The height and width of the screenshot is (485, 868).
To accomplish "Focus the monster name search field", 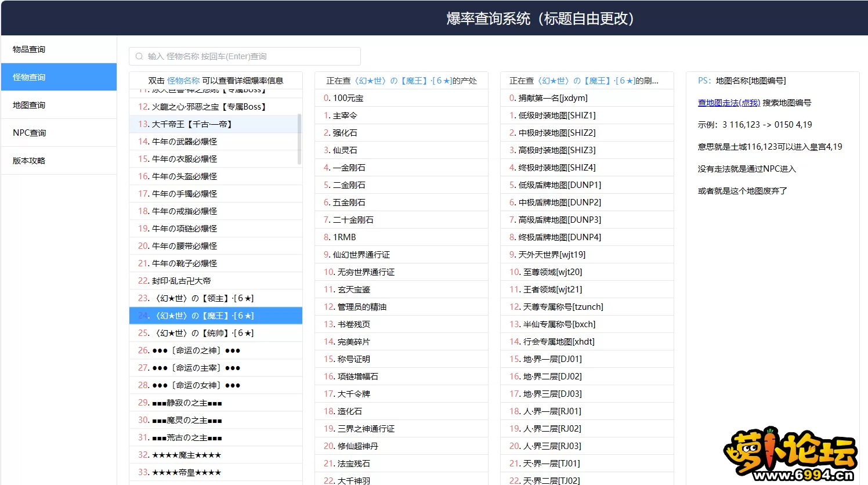I will tap(245, 56).
